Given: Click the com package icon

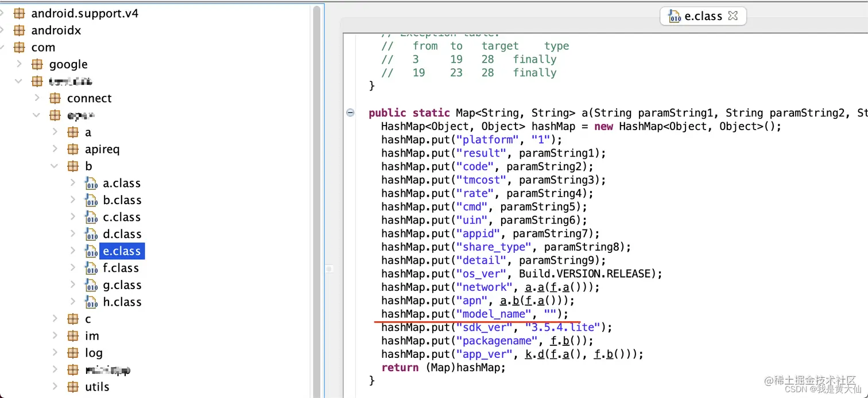Looking at the screenshot, I should [20, 47].
